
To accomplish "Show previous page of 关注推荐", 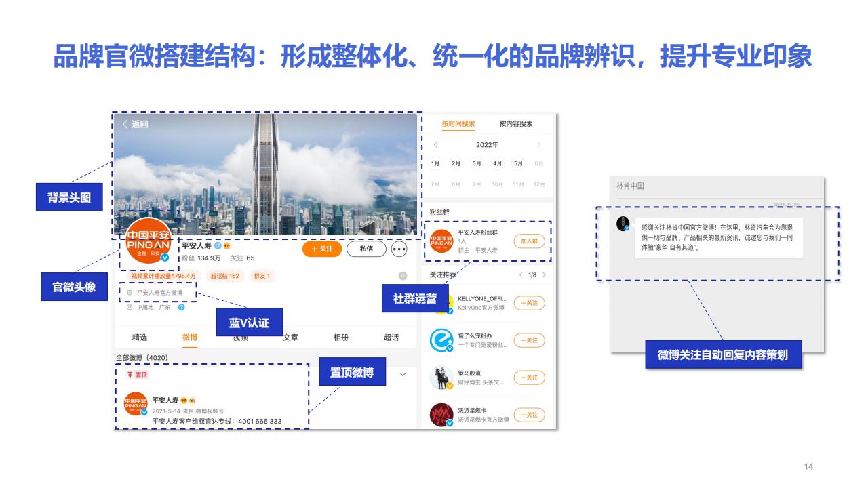I will pyautogui.click(x=521, y=274).
